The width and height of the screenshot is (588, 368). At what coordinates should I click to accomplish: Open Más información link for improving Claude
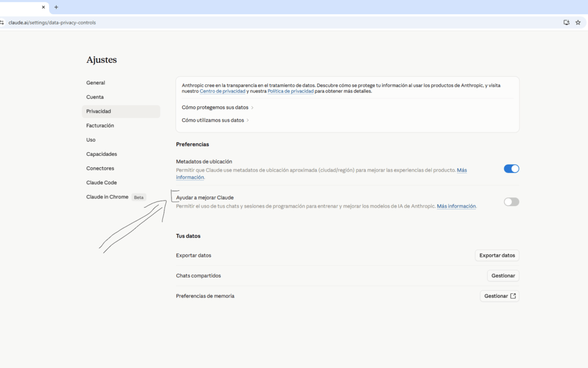(x=456, y=206)
